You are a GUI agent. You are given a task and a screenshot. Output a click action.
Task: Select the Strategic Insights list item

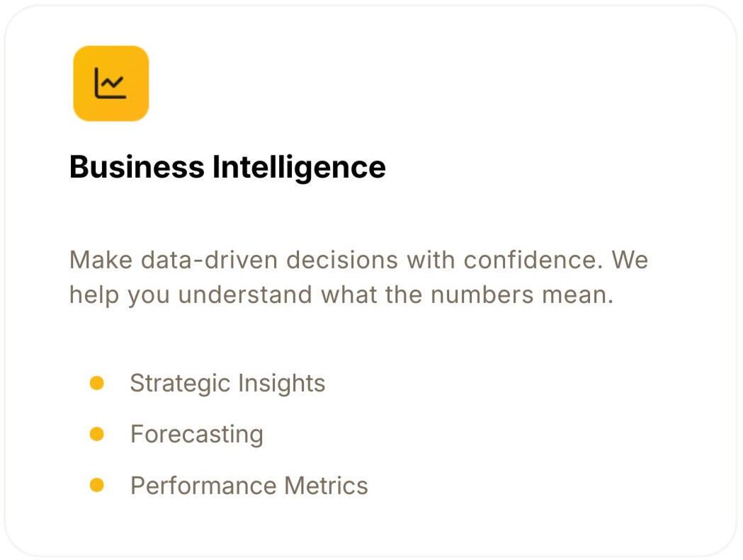click(x=227, y=383)
